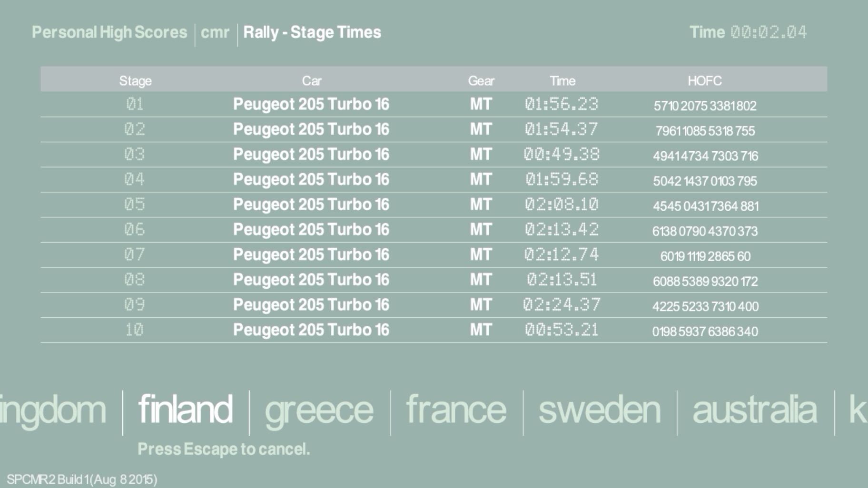The width and height of the screenshot is (868, 488).
Task: Click the HOFC column header
Action: tap(704, 81)
